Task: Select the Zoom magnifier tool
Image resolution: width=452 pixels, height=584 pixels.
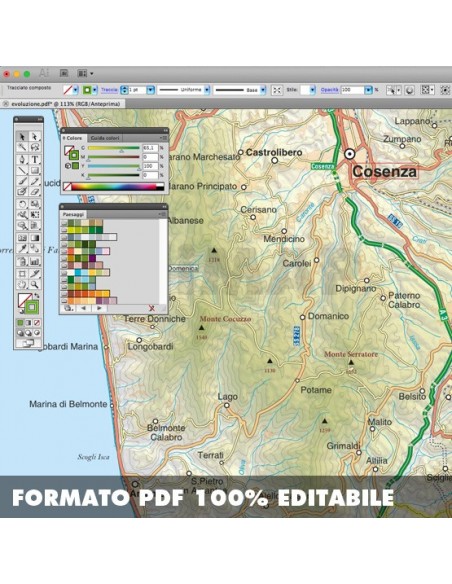Action: (35, 285)
